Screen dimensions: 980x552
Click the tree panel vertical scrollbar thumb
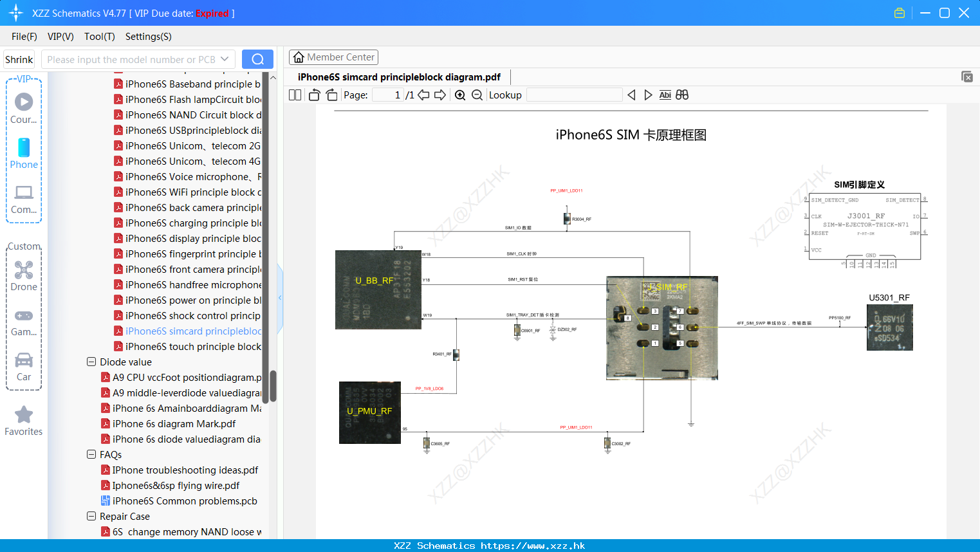tap(273, 386)
